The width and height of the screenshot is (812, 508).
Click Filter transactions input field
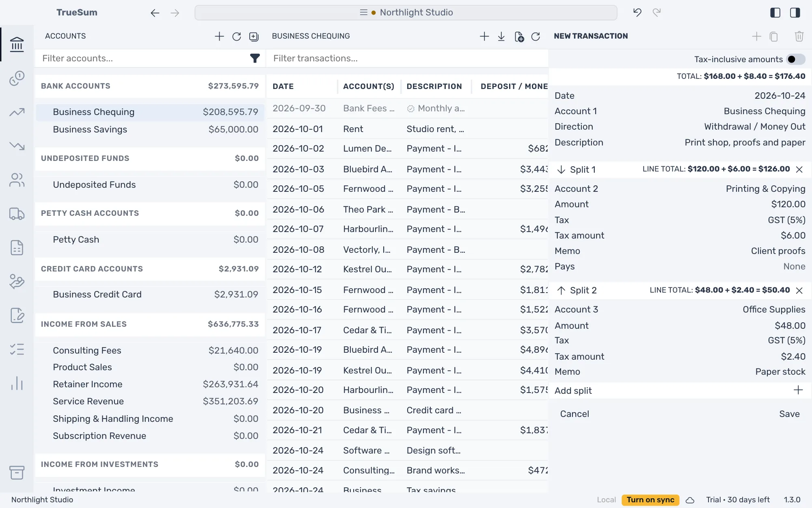[x=407, y=59]
